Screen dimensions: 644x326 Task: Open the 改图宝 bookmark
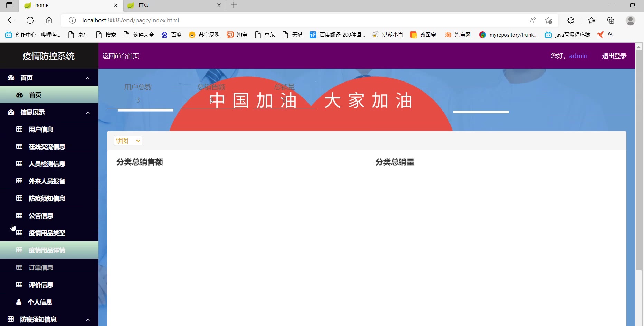pyautogui.click(x=423, y=35)
